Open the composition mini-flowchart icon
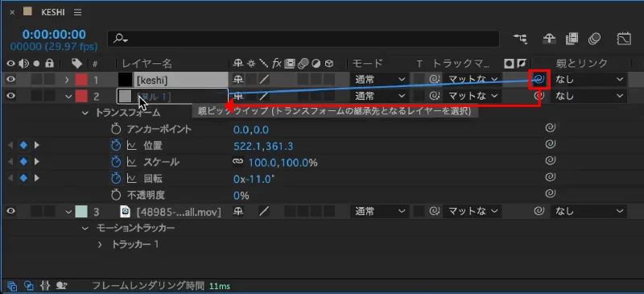The width and height of the screenshot is (644, 294). tap(521, 39)
